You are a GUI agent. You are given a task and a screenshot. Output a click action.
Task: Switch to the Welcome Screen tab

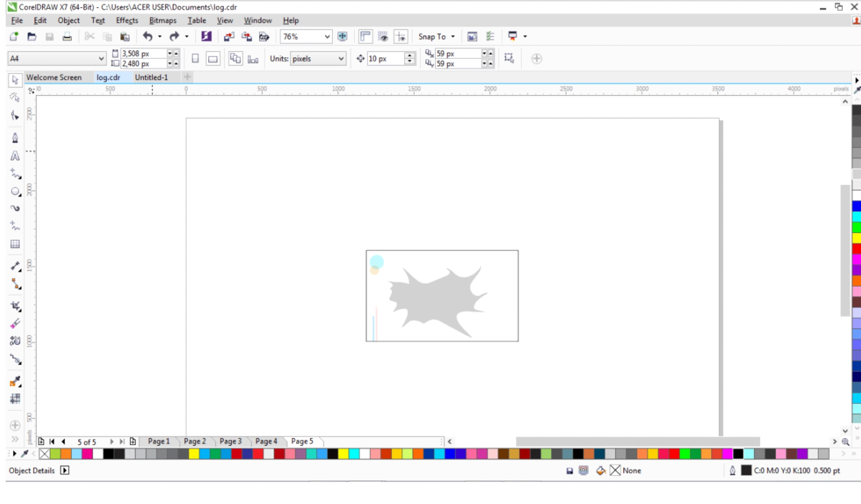pos(54,77)
